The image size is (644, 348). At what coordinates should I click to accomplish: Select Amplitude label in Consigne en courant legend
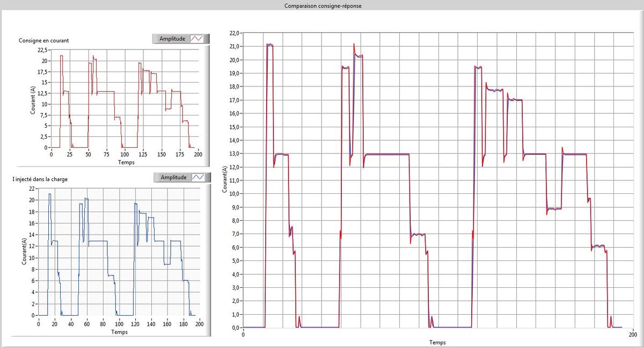172,39
